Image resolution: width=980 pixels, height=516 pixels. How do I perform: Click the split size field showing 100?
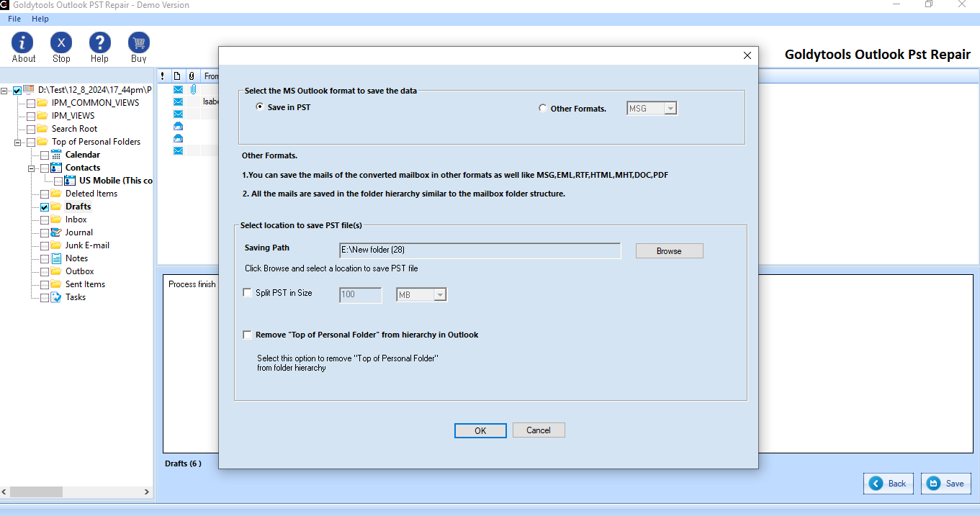tap(360, 295)
